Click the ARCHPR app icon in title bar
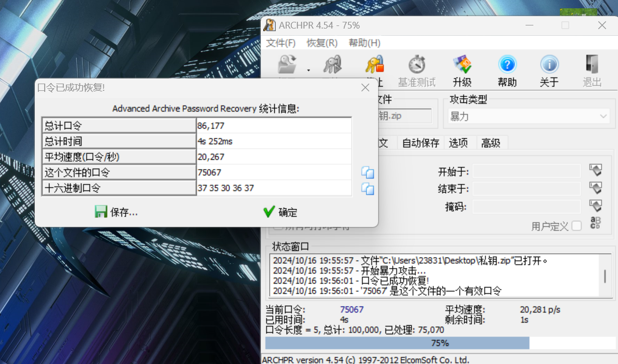This screenshot has height=364, width=618. click(270, 25)
